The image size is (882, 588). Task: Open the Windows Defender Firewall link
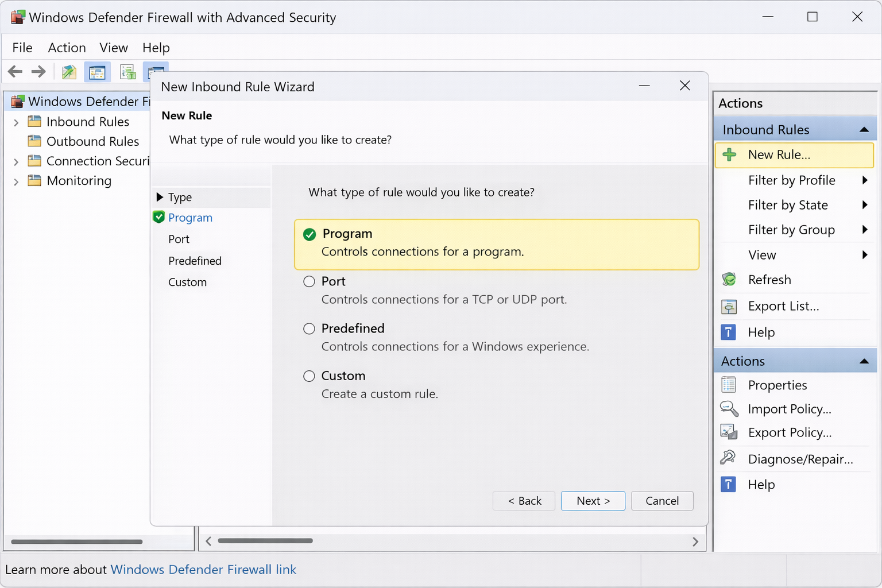[x=203, y=570]
